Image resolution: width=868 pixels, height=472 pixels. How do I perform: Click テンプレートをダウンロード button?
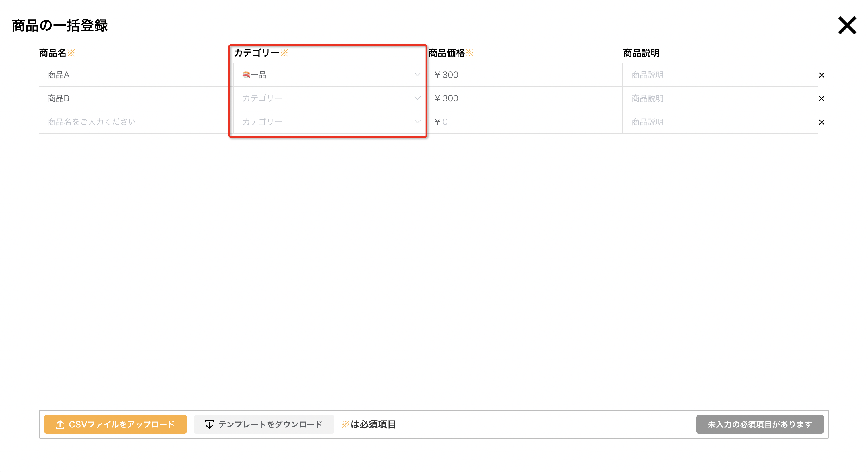pos(264,424)
